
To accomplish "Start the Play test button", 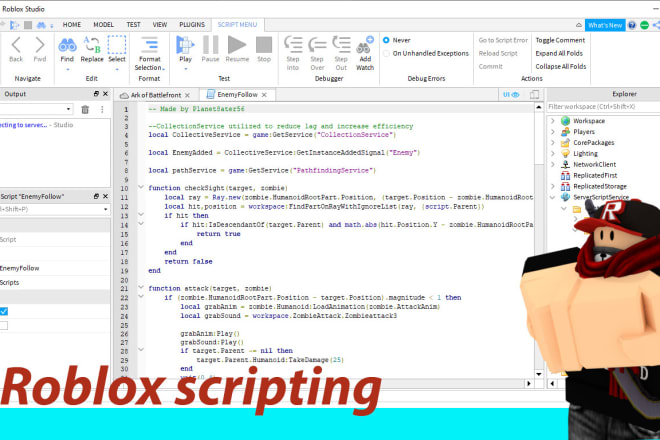I will coord(185,45).
